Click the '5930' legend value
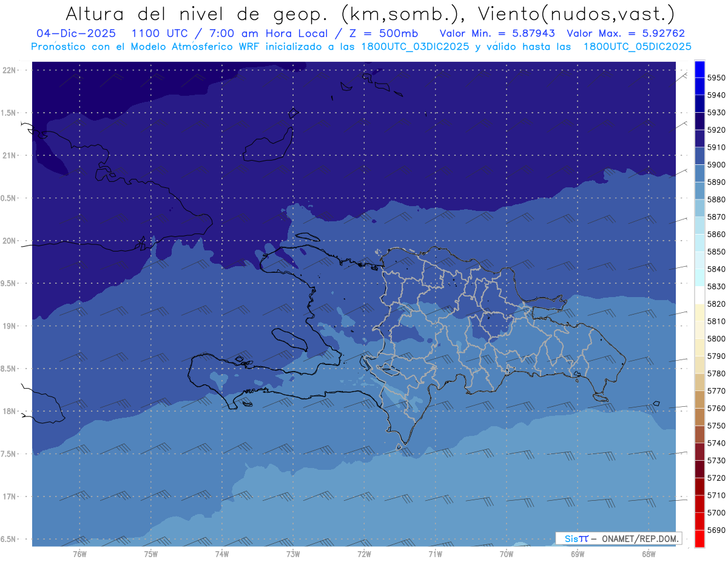This screenshot has height=562, width=728. click(716, 113)
